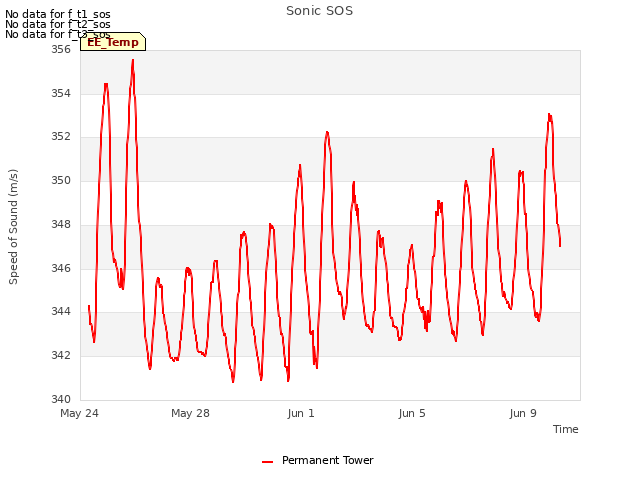Click the 352 y-axis tick label
This screenshot has width=640, height=480.
(x=60, y=136)
